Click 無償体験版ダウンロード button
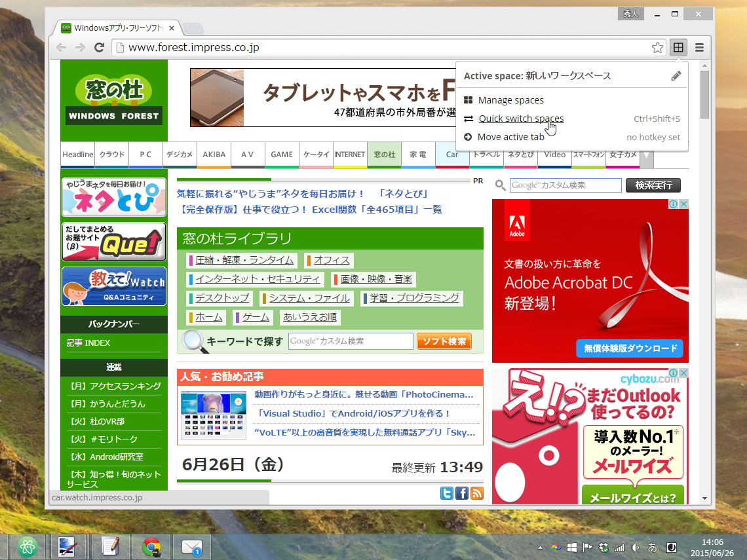 coord(630,348)
